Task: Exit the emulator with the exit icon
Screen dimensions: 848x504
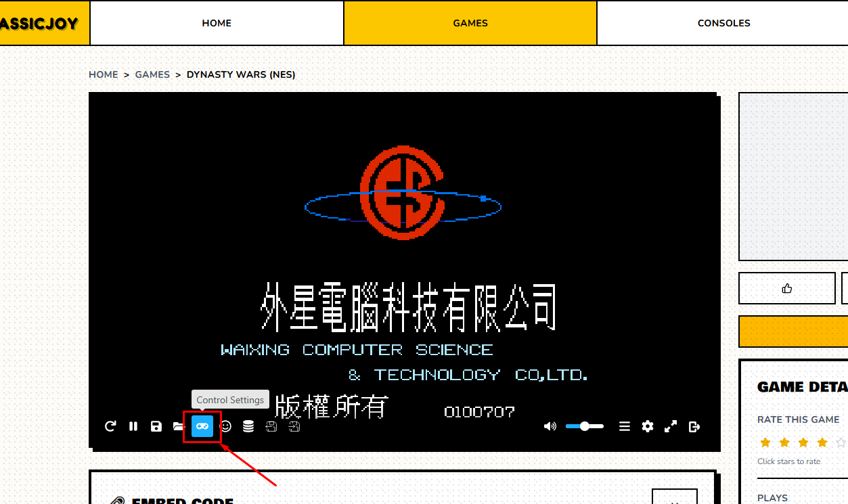Action: tap(694, 426)
